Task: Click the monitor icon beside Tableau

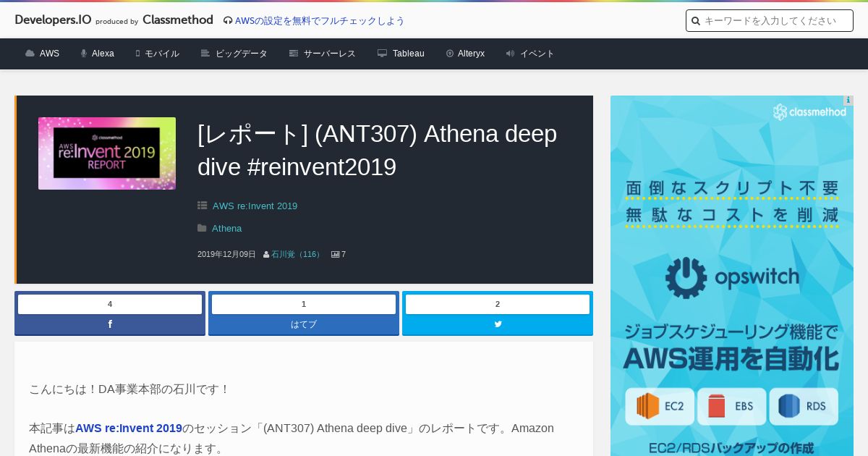Action: [383, 54]
